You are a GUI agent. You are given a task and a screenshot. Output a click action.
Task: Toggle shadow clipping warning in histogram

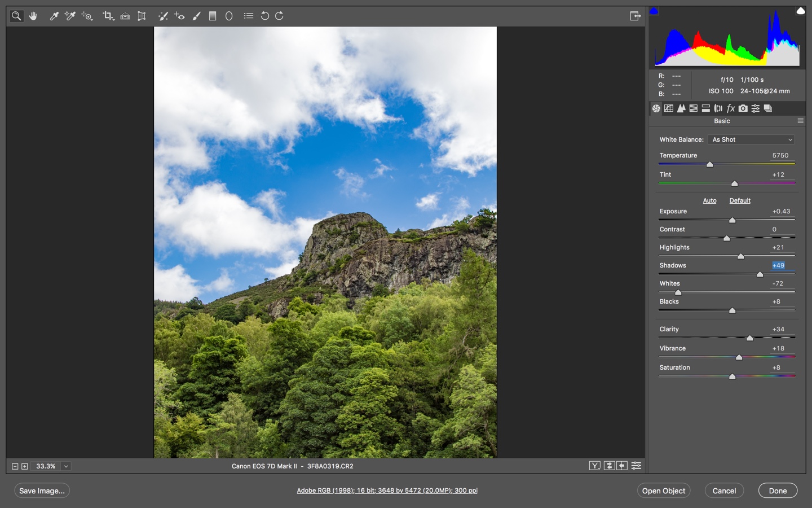[x=654, y=11]
